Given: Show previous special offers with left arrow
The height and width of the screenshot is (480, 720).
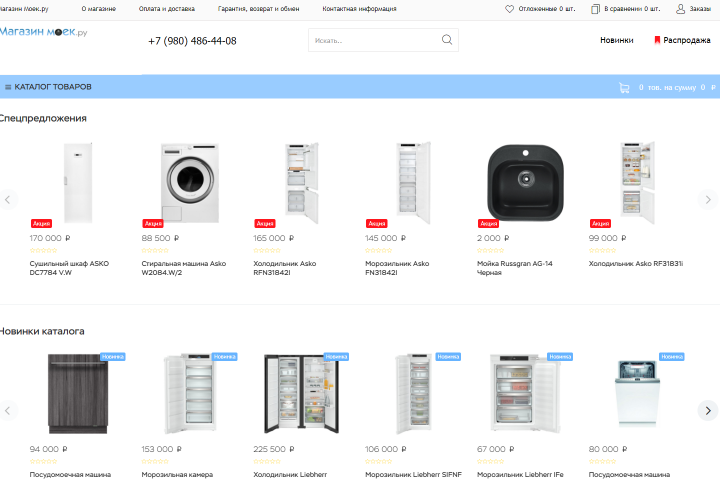Looking at the screenshot, I should coord(8,199).
